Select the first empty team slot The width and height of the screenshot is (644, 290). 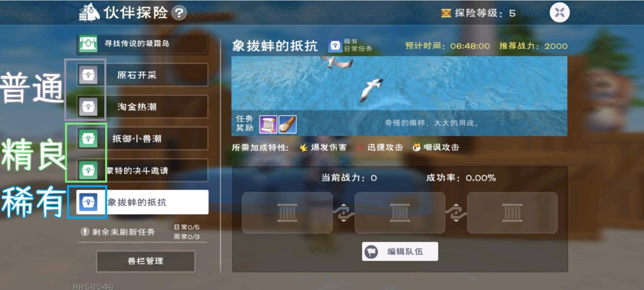pyautogui.click(x=287, y=213)
